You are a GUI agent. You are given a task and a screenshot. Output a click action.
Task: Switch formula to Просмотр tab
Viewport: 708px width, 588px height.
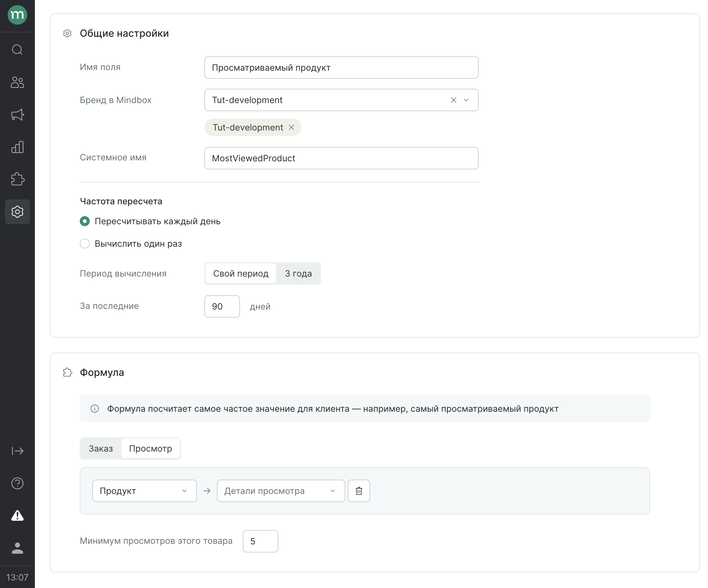[x=151, y=448]
